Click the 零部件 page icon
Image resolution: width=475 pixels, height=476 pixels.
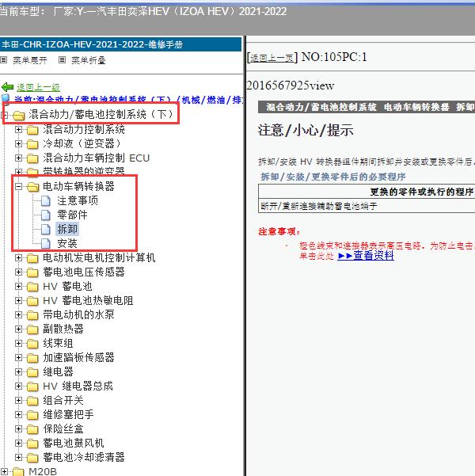coord(46,215)
